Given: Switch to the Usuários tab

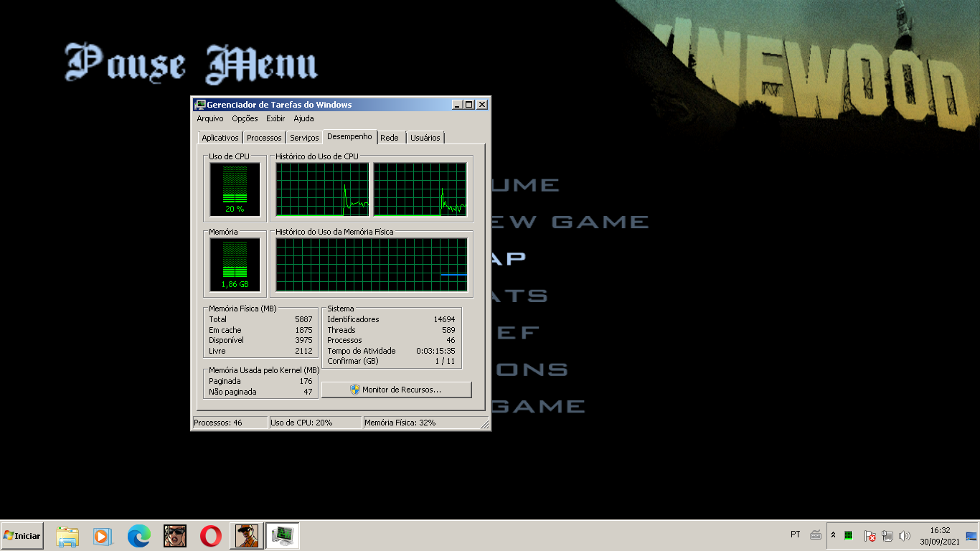Looking at the screenshot, I should coord(425,138).
